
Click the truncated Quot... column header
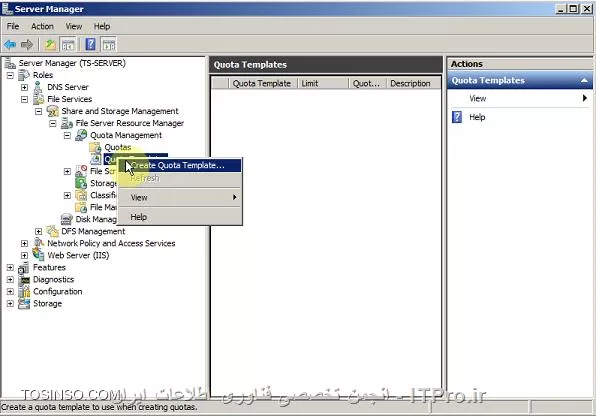pos(367,83)
